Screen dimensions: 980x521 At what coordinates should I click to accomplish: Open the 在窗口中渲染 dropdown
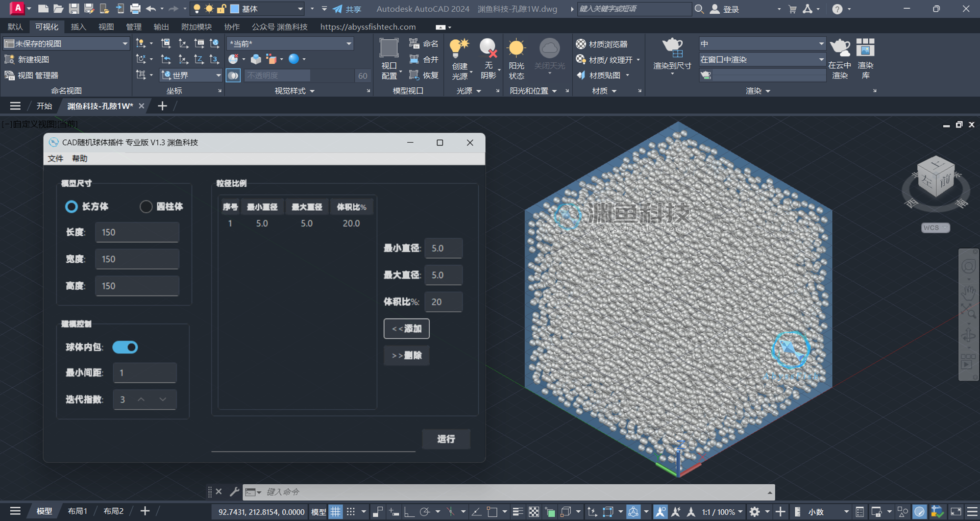pyautogui.click(x=762, y=59)
